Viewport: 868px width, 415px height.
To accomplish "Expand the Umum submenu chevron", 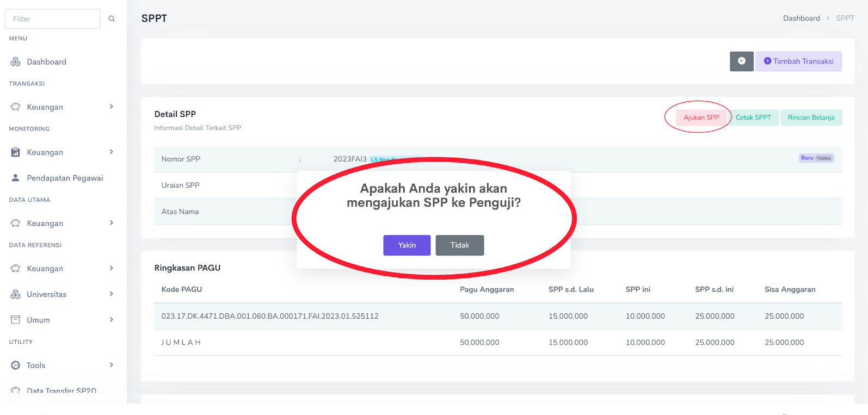I will pyautogui.click(x=112, y=320).
